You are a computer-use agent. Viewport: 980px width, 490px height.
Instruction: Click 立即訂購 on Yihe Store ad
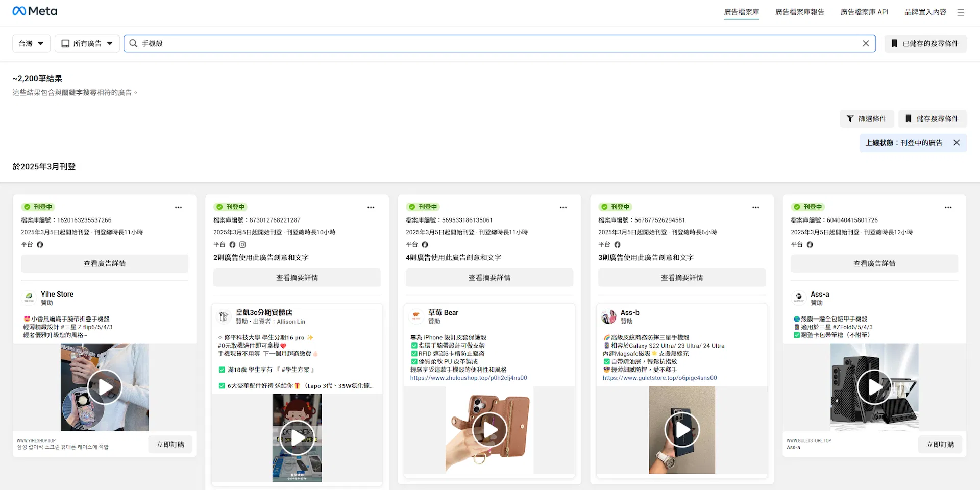point(170,444)
